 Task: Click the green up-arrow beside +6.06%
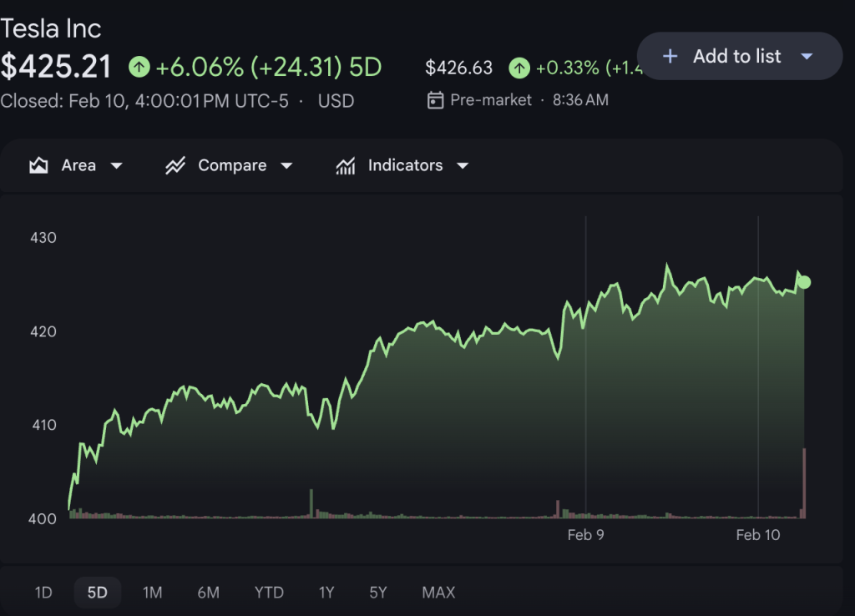click(139, 67)
